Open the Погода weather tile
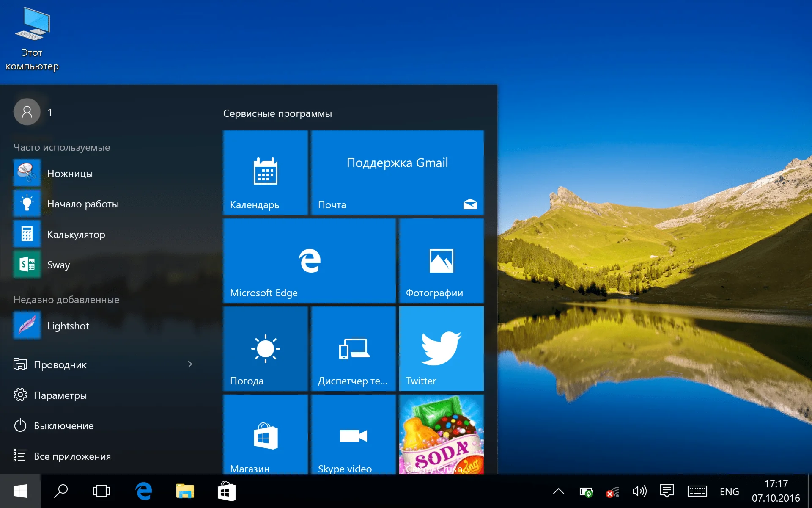Image resolution: width=812 pixels, height=508 pixels. pos(265,349)
